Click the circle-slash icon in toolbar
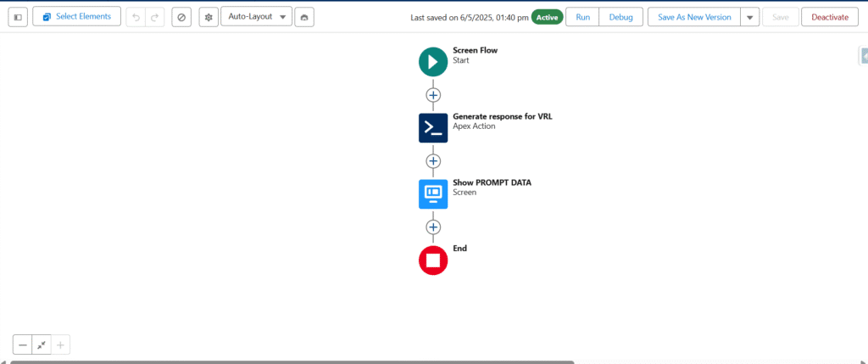Image resolution: width=868 pixels, height=364 pixels. tap(181, 17)
